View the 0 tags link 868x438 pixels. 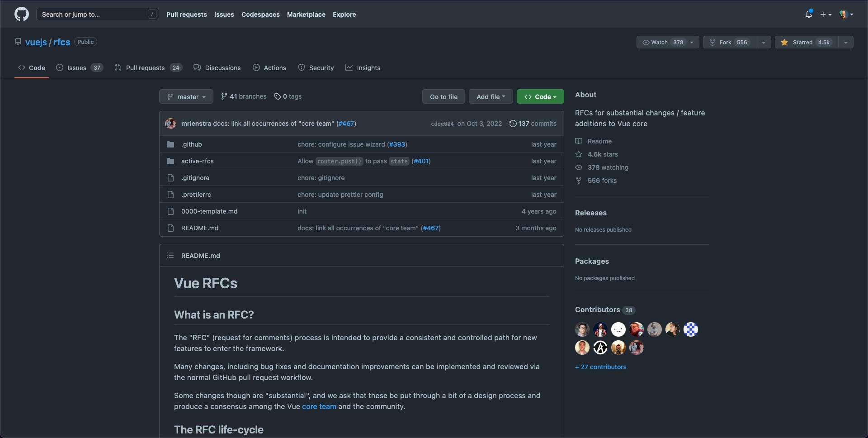tap(288, 96)
